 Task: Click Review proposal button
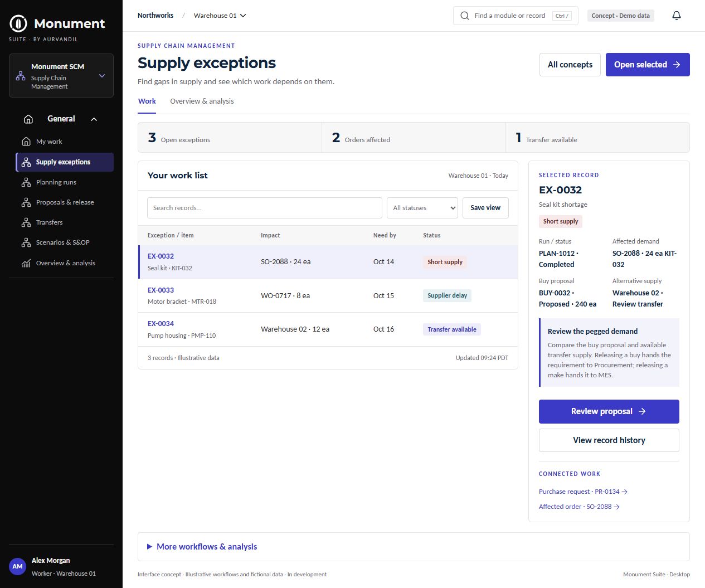pyautogui.click(x=609, y=411)
